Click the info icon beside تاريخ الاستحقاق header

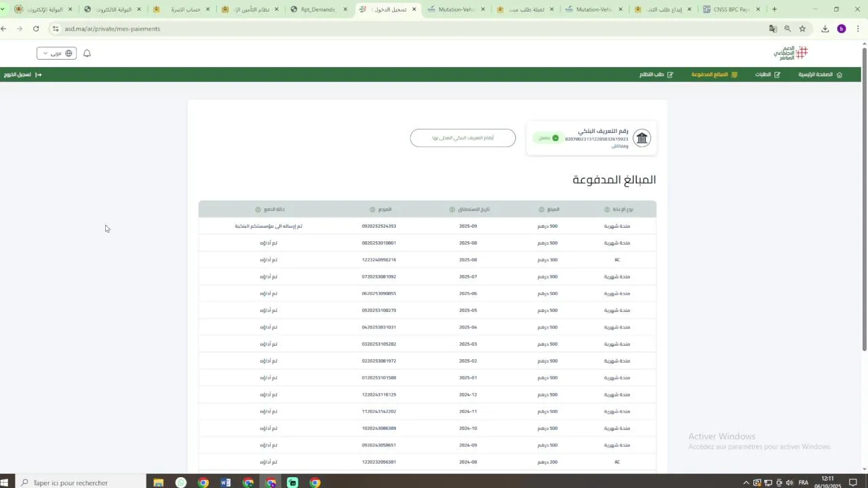click(x=452, y=209)
